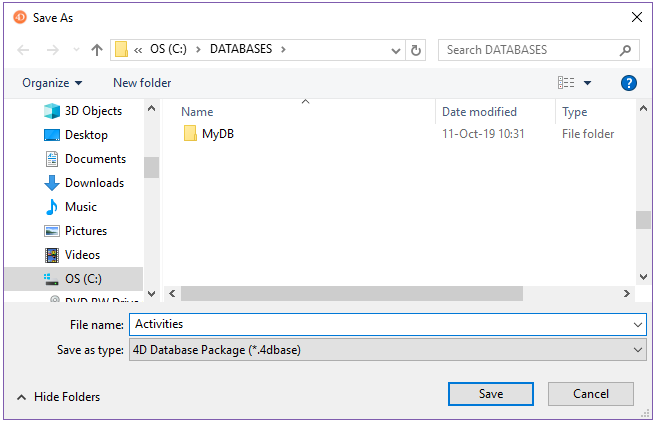Screen dimensions: 657x425
Task: Select the MyDB folder
Action: (217, 134)
